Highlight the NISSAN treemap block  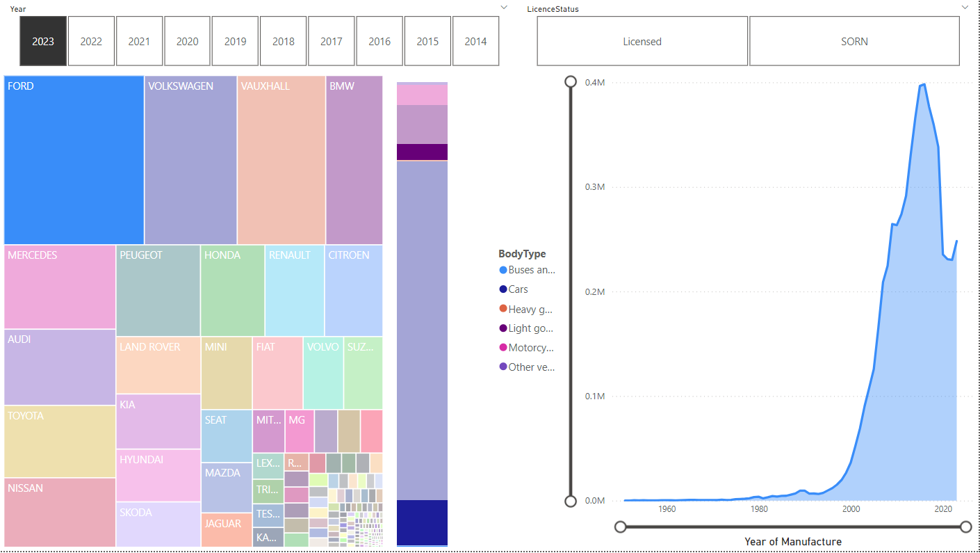60,513
